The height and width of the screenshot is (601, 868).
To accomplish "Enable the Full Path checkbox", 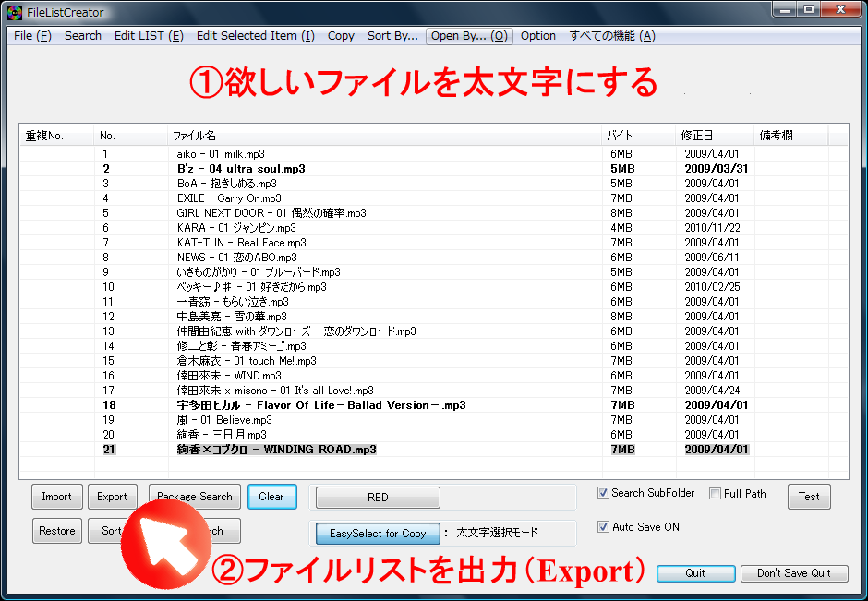I will pos(716,494).
